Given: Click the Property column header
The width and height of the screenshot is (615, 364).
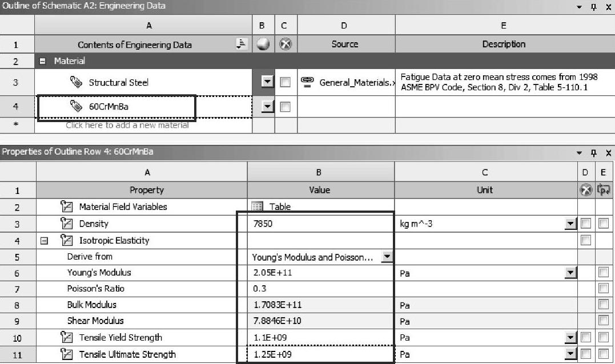Looking at the screenshot, I should tap(142, 190).
